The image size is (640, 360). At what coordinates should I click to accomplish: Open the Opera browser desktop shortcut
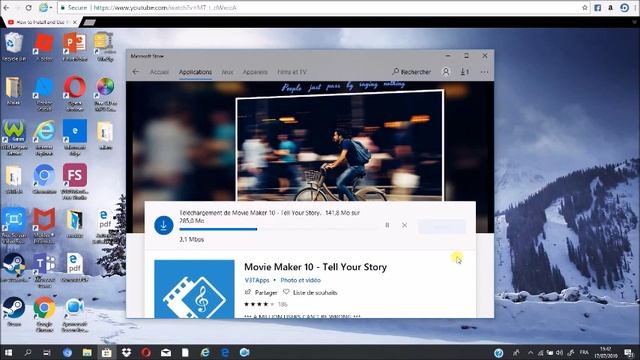coord(75,93)
